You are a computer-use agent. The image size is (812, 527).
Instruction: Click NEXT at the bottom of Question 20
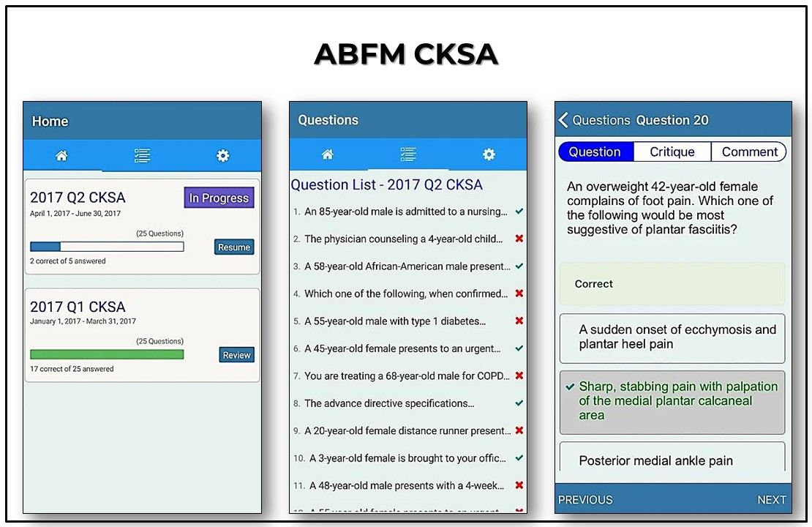[772, 499]
